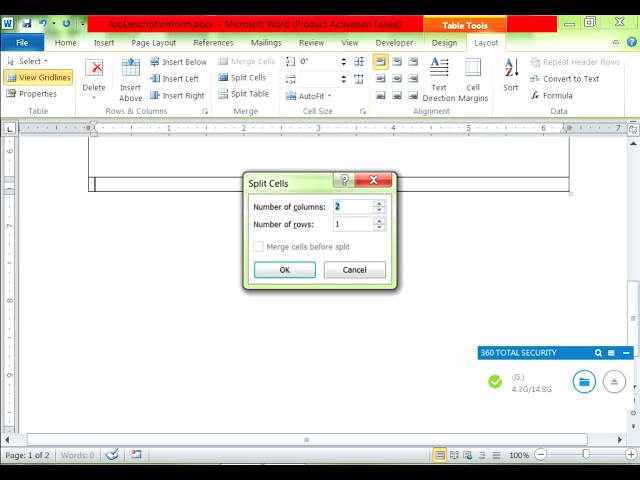Click the zoom in plus button
The height and width of the screenshot is (480, 640).
(631, 454)
